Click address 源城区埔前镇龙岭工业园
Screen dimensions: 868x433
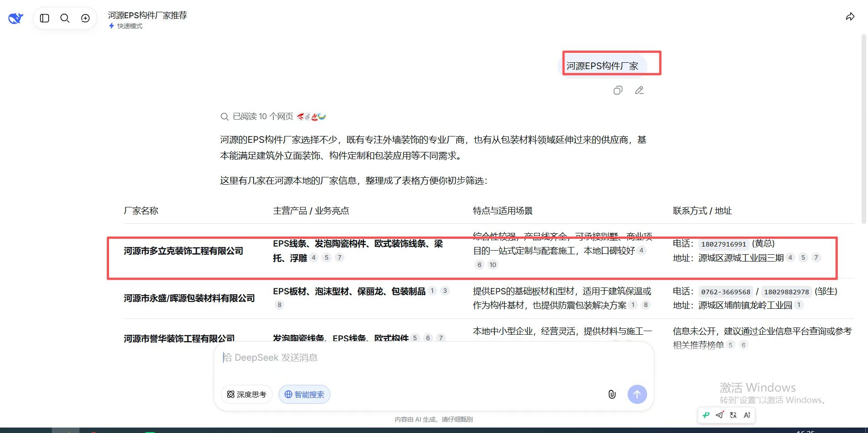[x=745, y=305]
